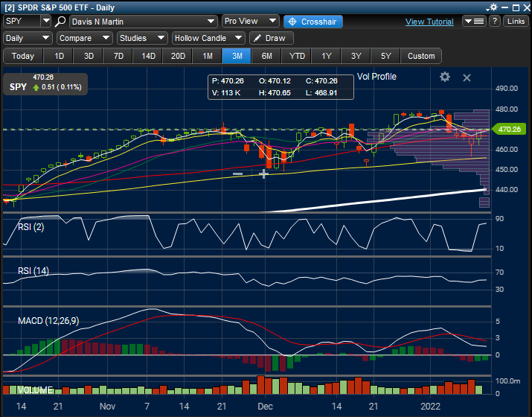Open the Studies dropdown
This screenshot has width=532, height=417.
coord(142,38)
